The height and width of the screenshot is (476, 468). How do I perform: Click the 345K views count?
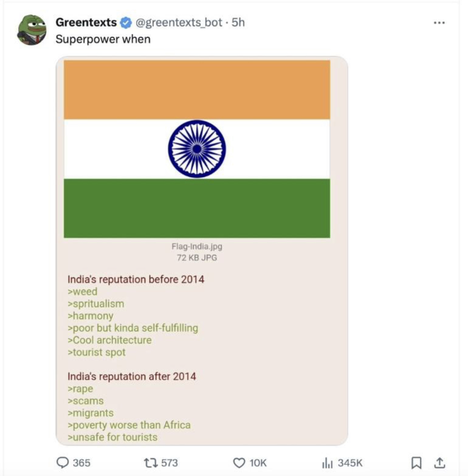(x=350, y=463)
